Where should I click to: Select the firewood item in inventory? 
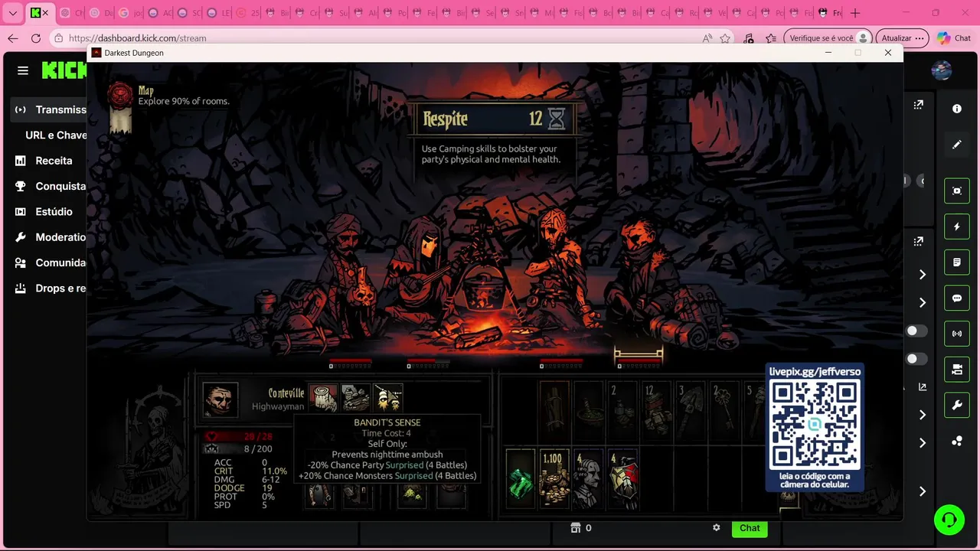pyautogui.click(x=554, y=412)
